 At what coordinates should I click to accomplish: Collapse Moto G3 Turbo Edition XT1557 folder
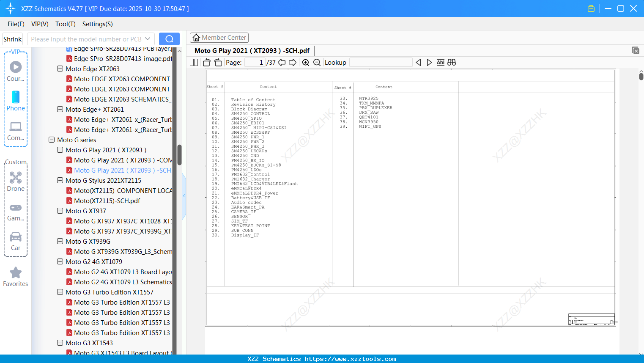(x=60, y=292)
